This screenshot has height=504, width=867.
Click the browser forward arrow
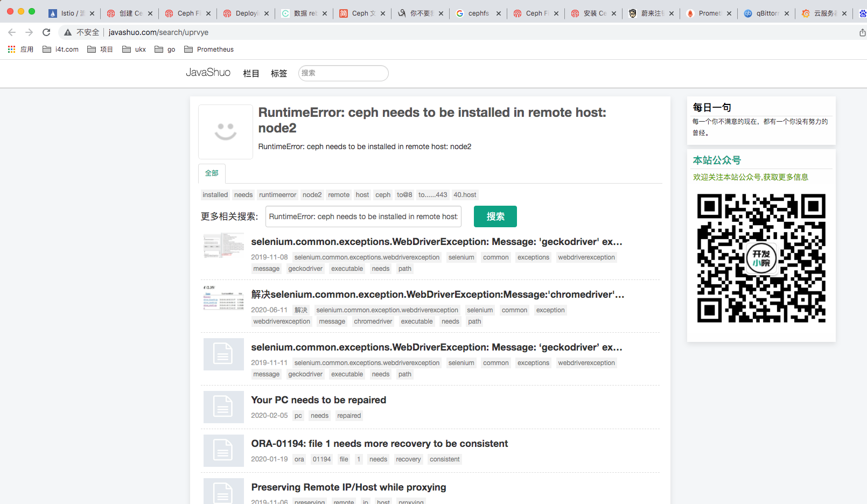point(29,32)
